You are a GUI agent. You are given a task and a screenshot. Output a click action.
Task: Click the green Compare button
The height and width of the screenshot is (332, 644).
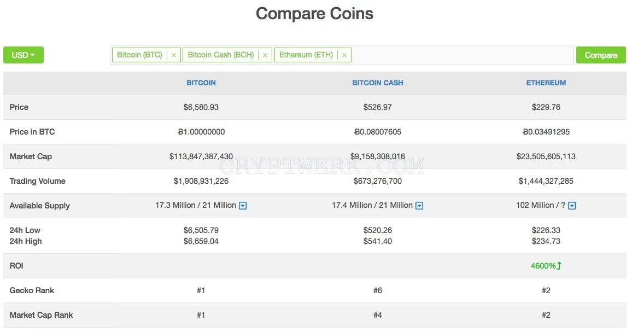(x=601, y=55)
